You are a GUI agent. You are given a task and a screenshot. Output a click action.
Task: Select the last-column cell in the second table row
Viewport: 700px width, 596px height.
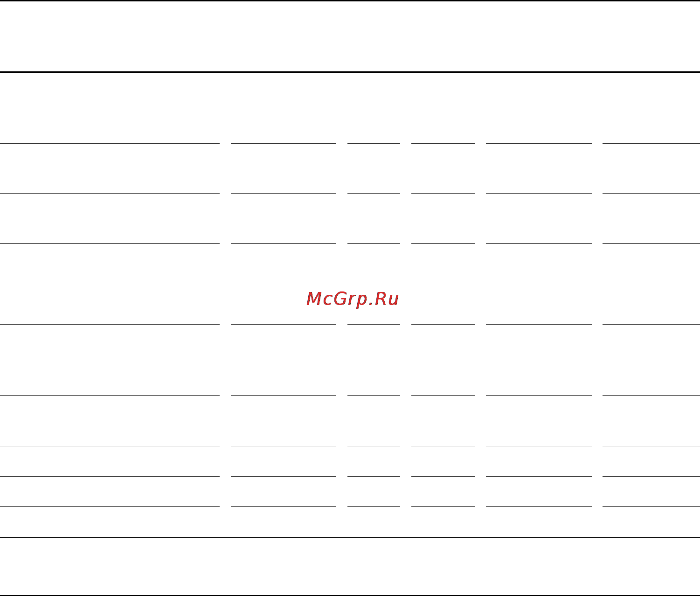coord(651,168)
